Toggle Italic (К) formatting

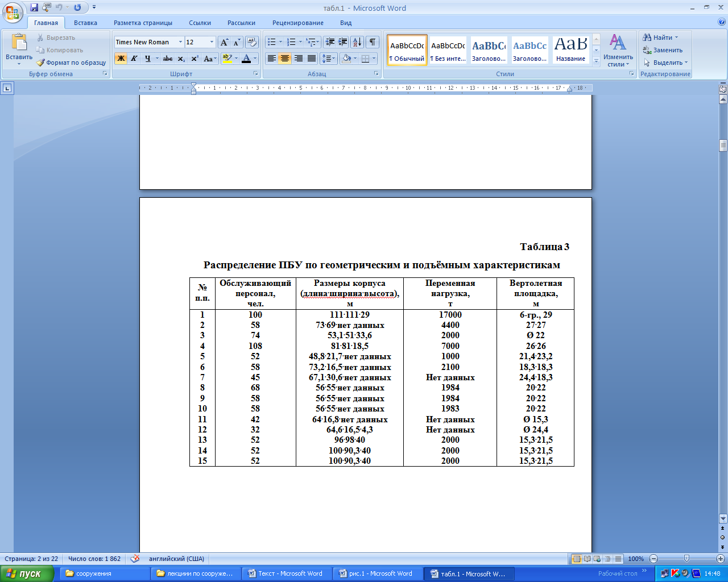(x=134, y=59)
